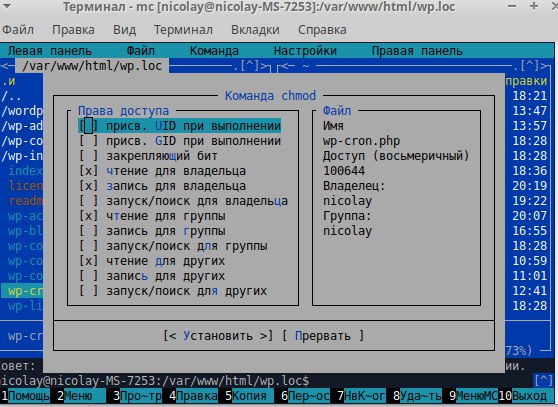Viewport: 558px width, 407px height.
Task: Open mc 'Левая панель' menu
Action: pyautogui.click(x=49, y=51)
